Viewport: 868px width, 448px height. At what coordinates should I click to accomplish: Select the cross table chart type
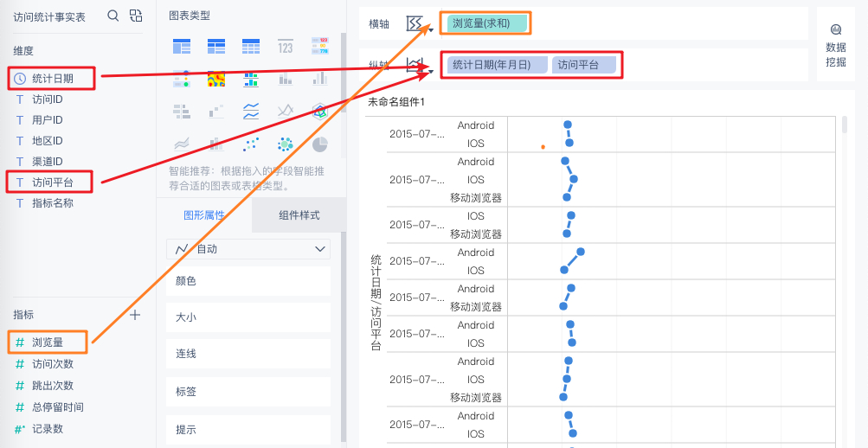click(216, 47)
